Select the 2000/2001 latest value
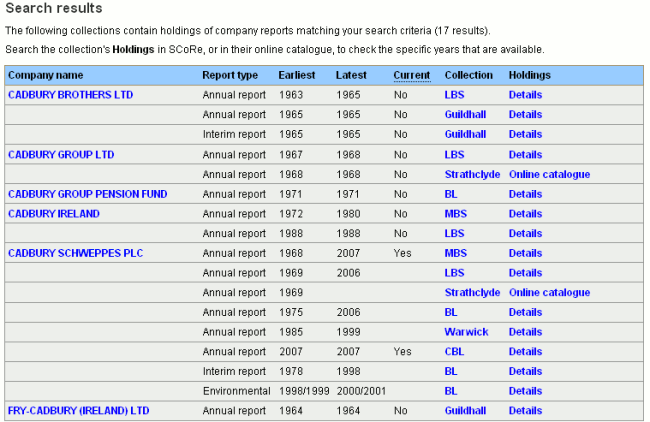 pyautogui.click(x=361, y=391)
